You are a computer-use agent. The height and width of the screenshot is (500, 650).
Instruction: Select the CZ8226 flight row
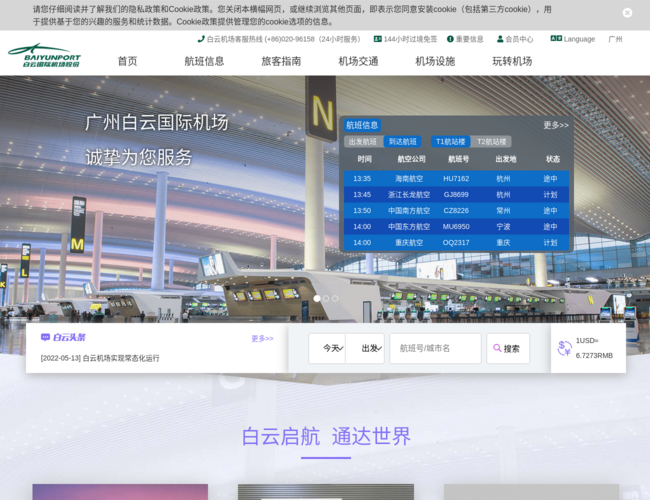point(456,211)
